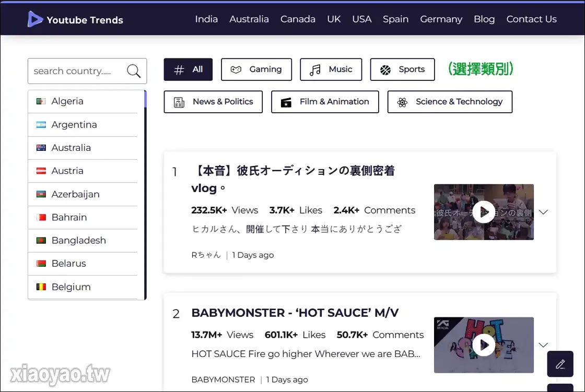Click the Belgium flag icon

click(41, 287)
